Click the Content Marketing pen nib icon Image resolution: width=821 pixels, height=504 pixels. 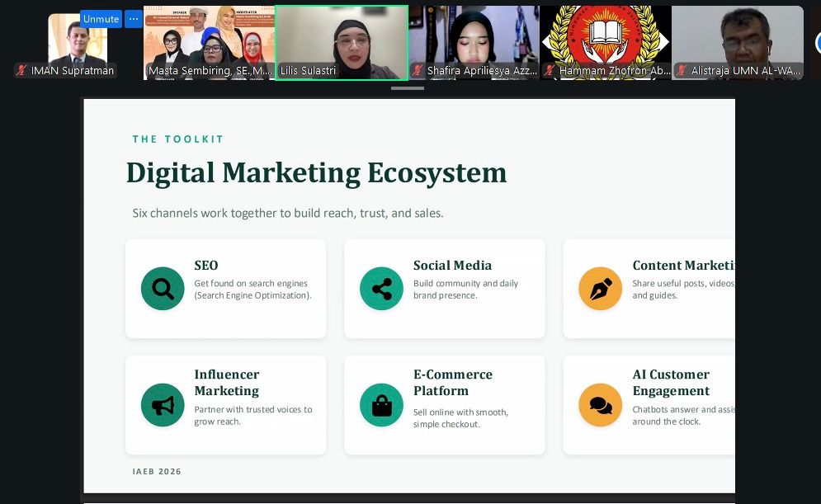pos(601,289)
